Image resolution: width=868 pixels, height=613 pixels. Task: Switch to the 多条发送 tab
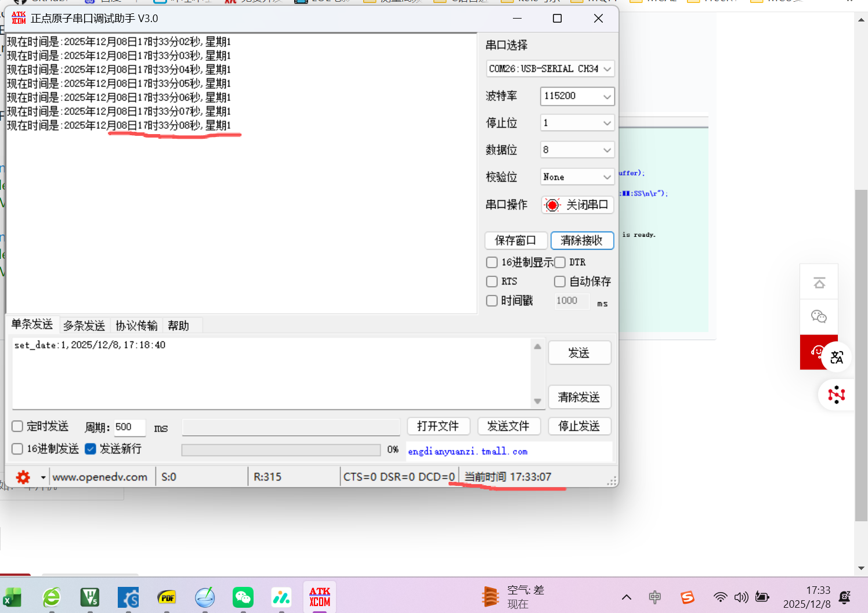[x=84, y=326]
